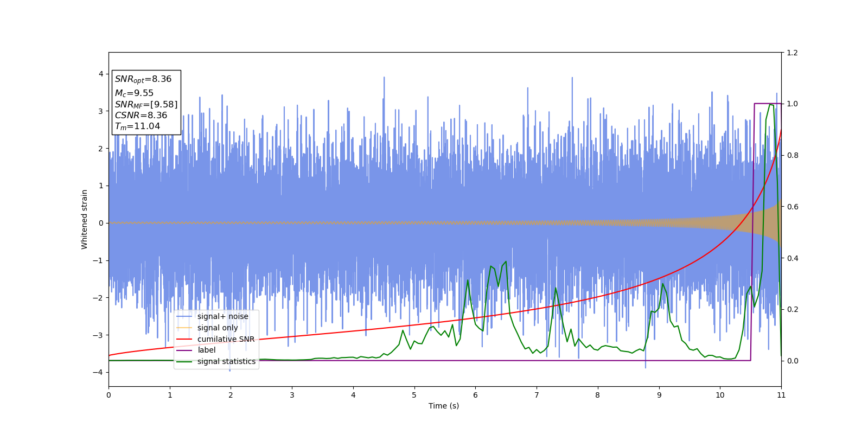Click the Tm=11.04 annotation

pyautogui.click(x=137, y=126)
